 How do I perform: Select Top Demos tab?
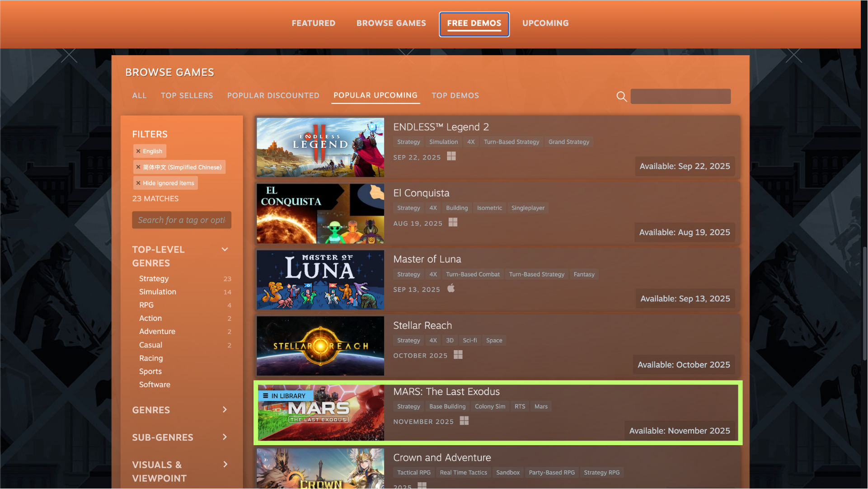[x=455, y=95]
